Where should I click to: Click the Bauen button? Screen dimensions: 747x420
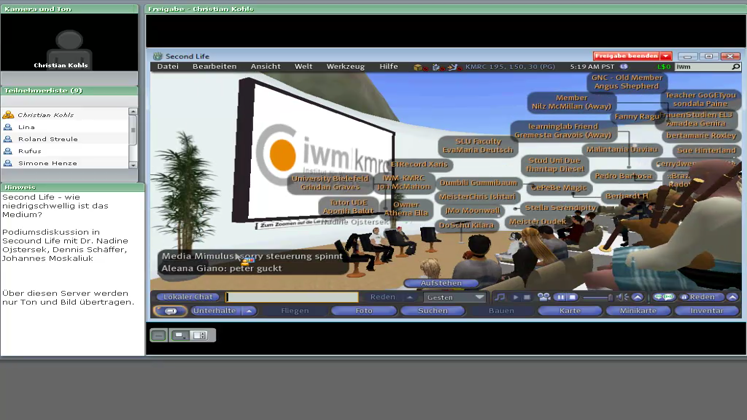pos(501,310)
